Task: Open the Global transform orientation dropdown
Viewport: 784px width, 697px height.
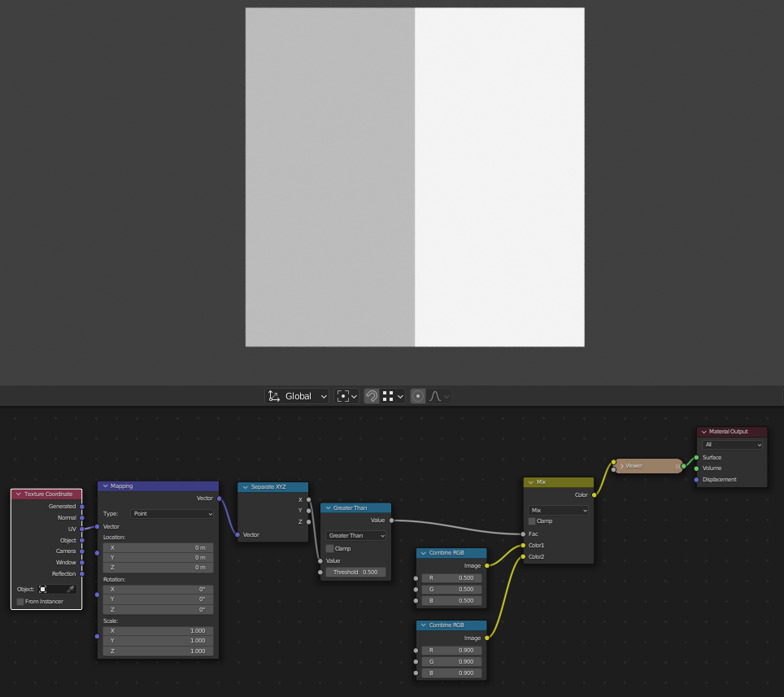Action: pyautogui.click(x=297, y=396)
